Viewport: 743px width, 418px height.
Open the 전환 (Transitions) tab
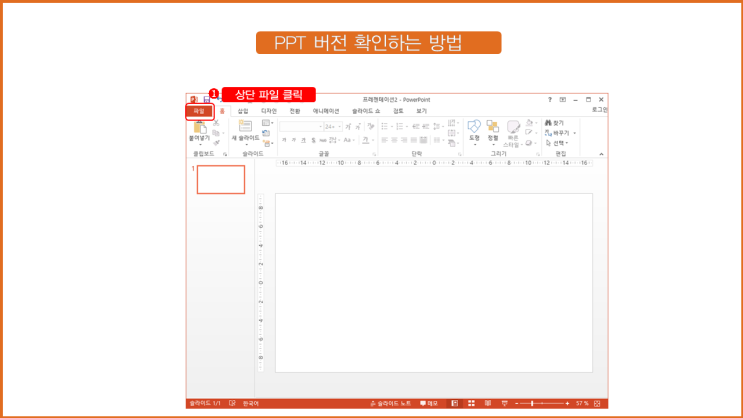point(295,111)
